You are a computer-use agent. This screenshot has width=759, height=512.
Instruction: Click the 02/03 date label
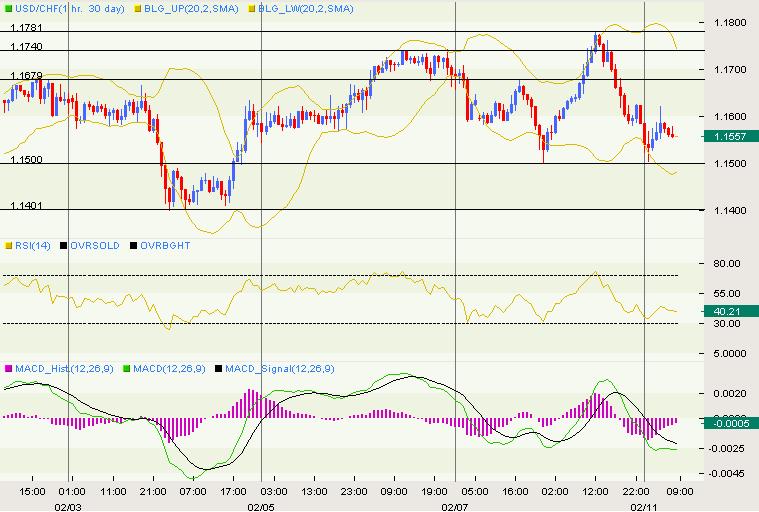(68, 507)
